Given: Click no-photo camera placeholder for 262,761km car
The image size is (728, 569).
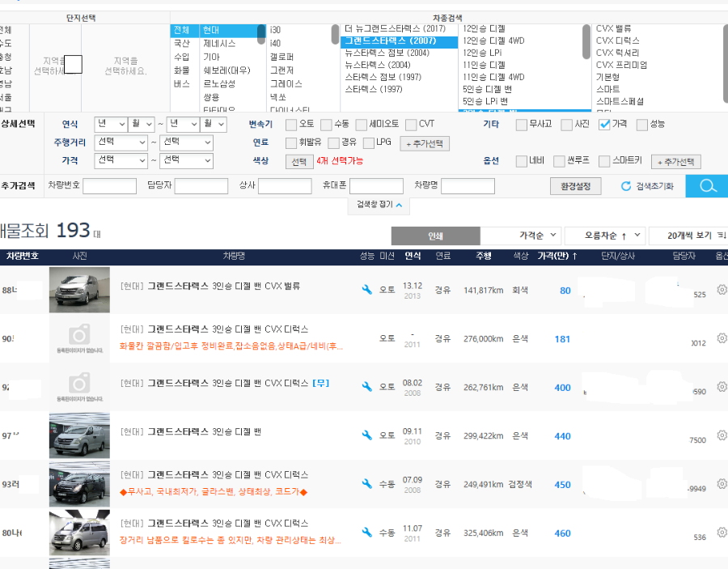Looking at the screenshot, I should pyautogui.click(x=79, y=387).
